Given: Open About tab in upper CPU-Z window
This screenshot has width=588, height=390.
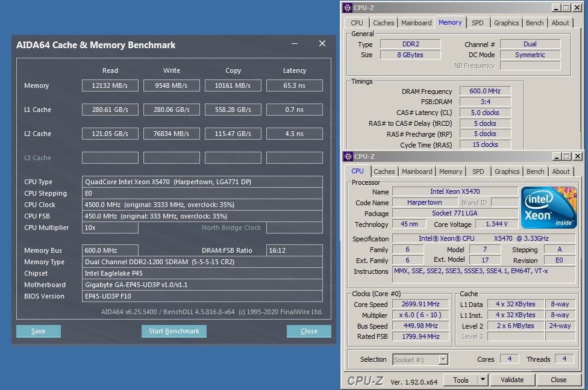Looking at the screenshot, I should [x=560, y=23].
